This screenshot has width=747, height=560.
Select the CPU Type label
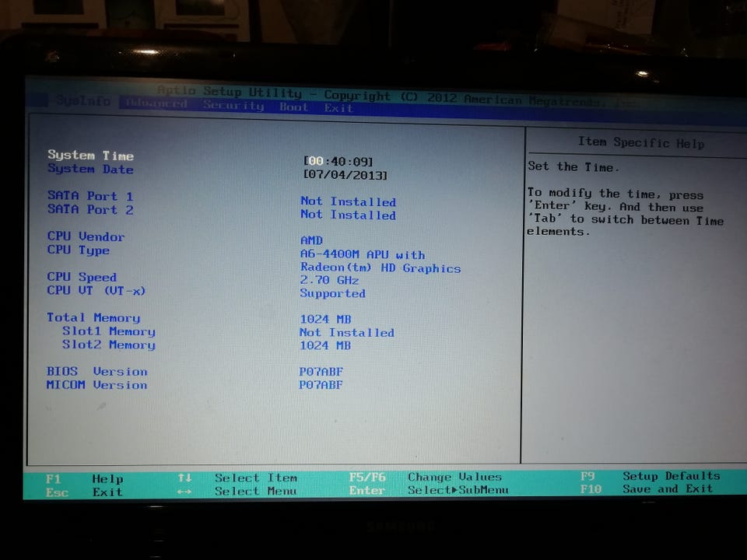click(x=78, y=250)
